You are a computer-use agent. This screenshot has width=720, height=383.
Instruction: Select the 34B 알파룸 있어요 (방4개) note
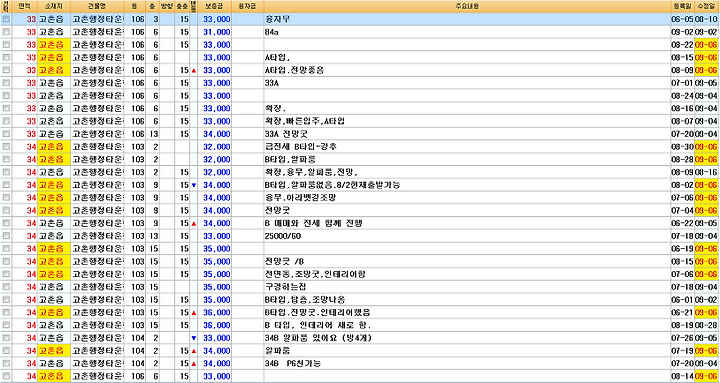coord(318,338)
